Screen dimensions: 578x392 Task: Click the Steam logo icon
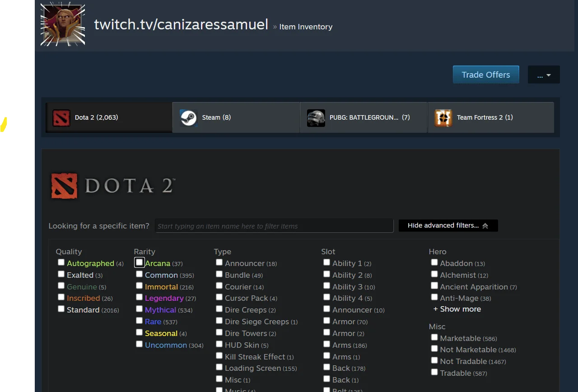[x=188, y=117]
